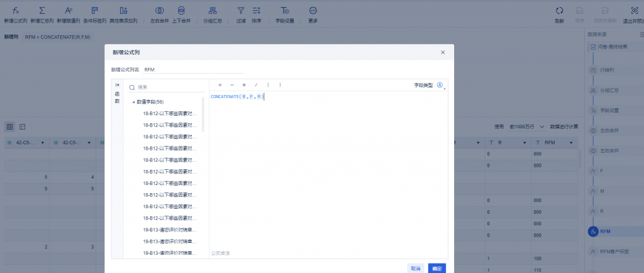The width and height of the screenshot is (644, 273).
Task: Click the field list scrollbar
Action: (203, 115)
